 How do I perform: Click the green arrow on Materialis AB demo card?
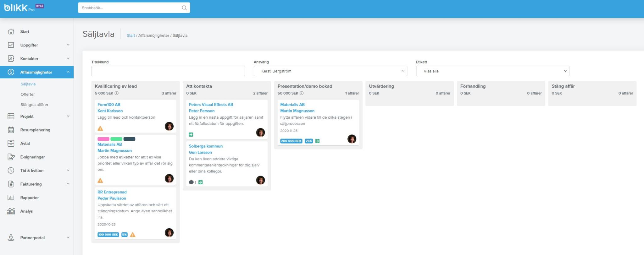pyautogui.click(x=317, y=141)
